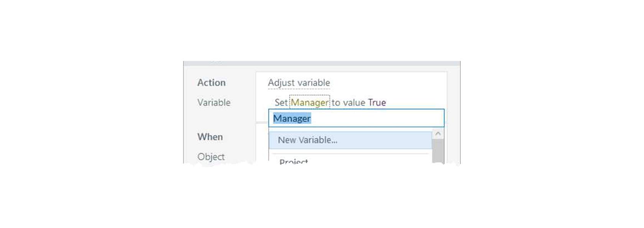The width and height of the screenshot is (644, 228).
Task: Click the 'to value' text in sentence
Action: coord(348,102)
